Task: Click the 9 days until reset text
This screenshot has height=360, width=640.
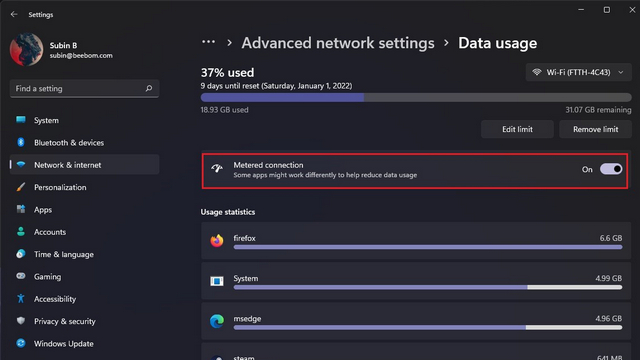Action: (276, 86)
